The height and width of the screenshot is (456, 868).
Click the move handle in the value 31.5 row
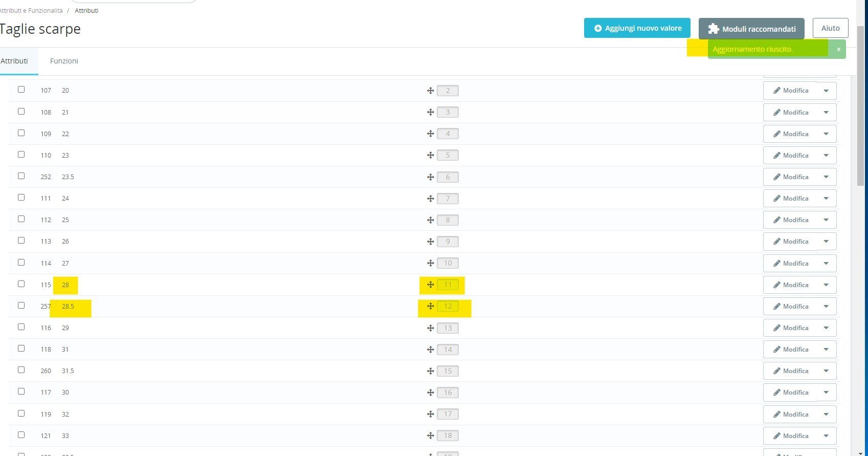(x=430, y=371)
